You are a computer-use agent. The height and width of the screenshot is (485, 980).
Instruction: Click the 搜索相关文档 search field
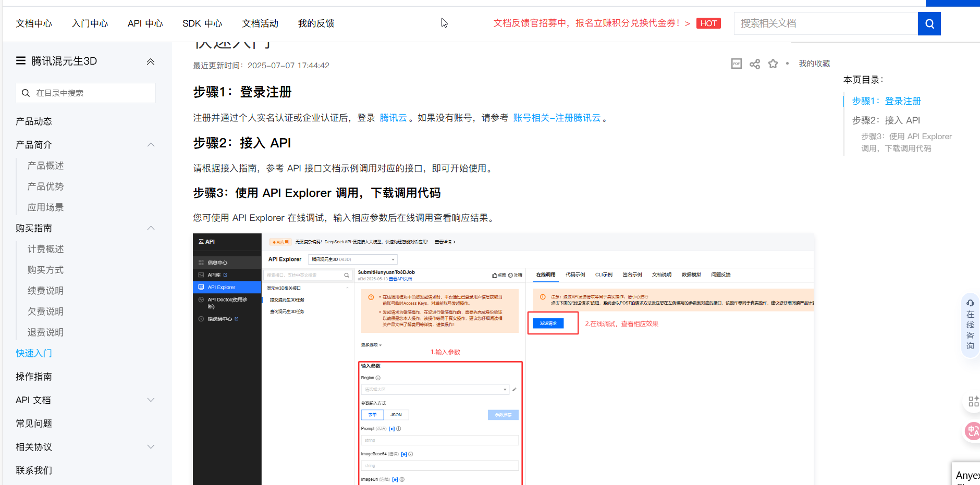pos(826,23)
